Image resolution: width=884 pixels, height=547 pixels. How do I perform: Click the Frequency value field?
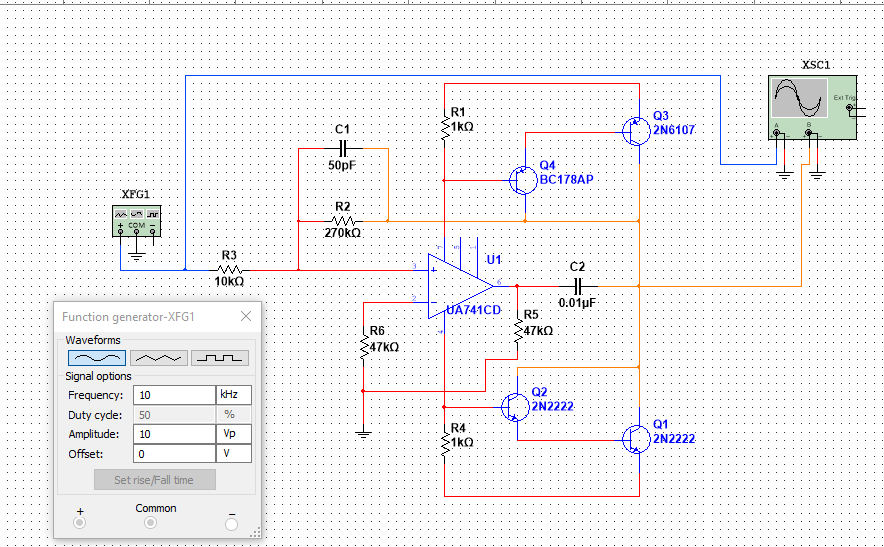click(x=174, y=395)
